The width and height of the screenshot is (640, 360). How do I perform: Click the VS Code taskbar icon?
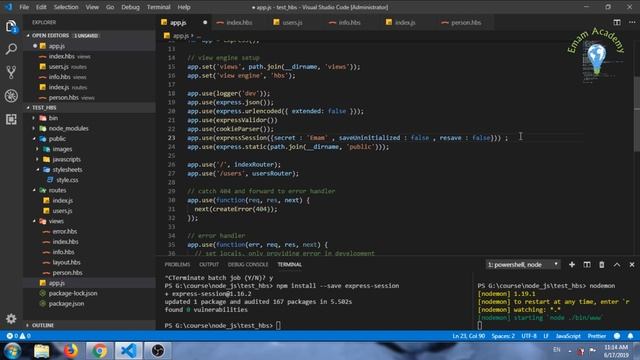(x=129, y=351)
